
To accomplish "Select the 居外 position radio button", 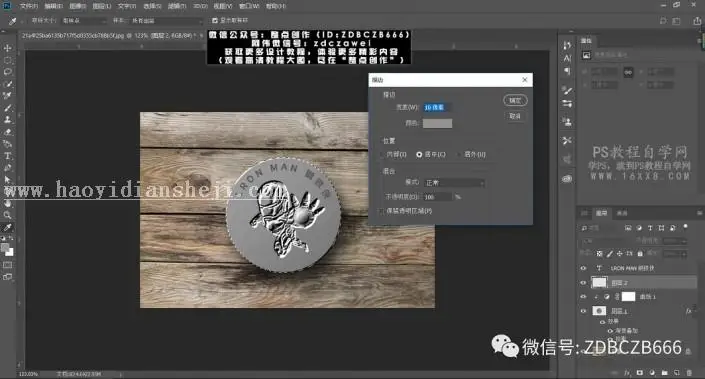I will pos(459,154).
